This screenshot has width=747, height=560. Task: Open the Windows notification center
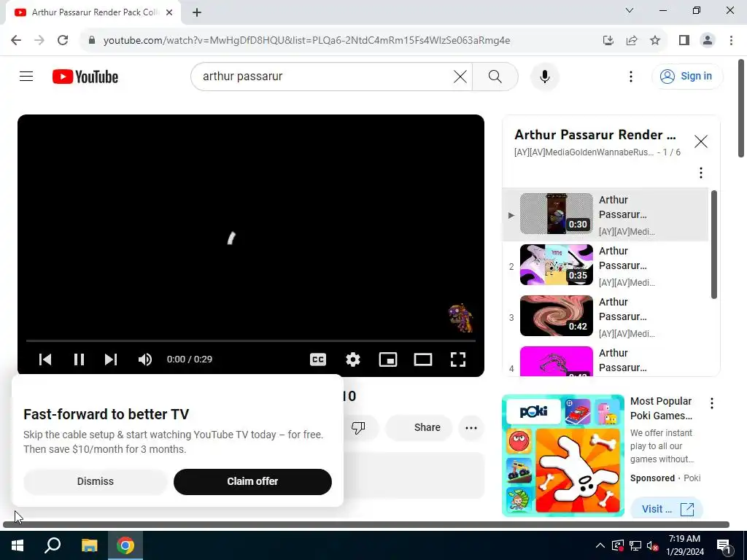point(724,545)
